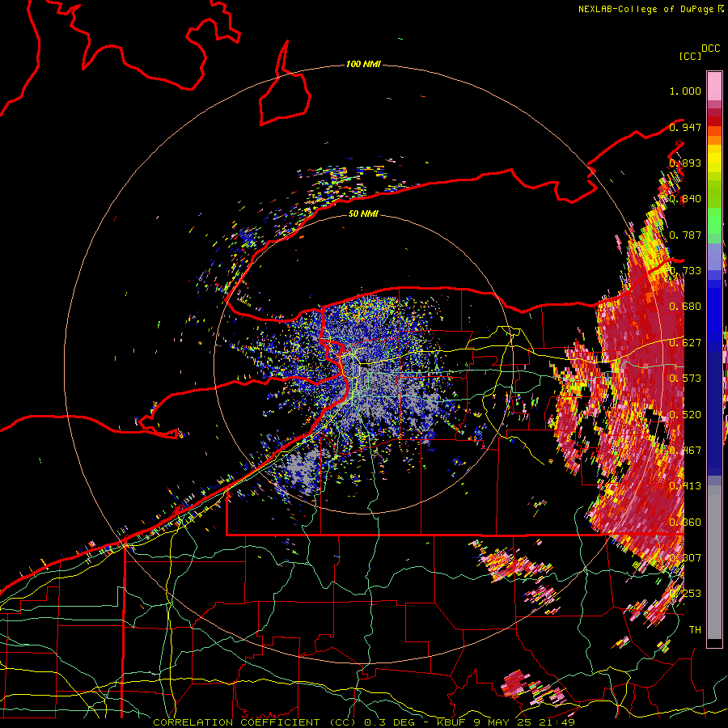Click the 0.680 legend value
The height and width of the screenshot is (728, 728).
[685, 307]
